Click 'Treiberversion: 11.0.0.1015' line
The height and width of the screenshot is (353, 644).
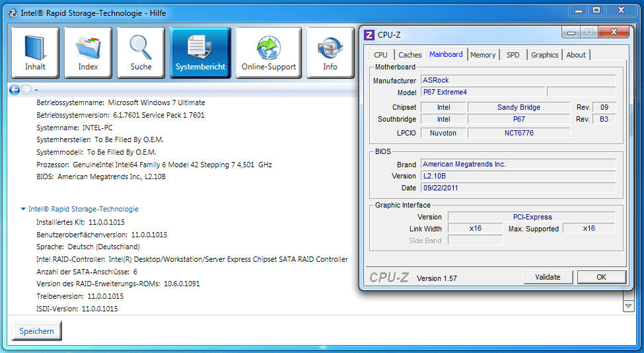tap(80, 296)
